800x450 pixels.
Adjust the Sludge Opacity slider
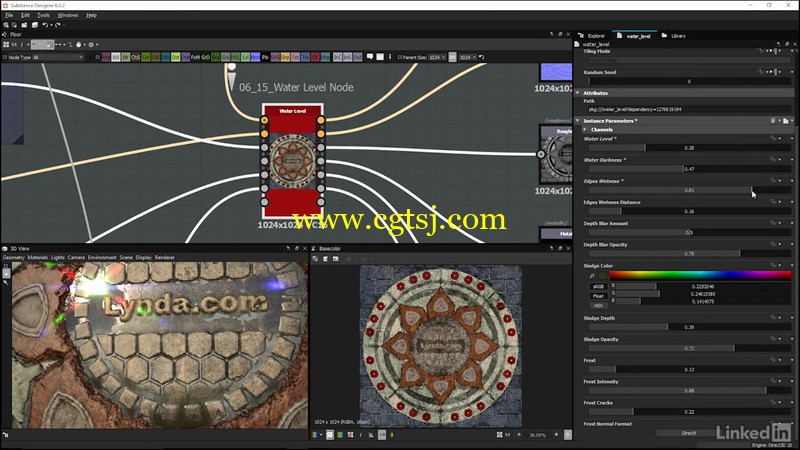tap(689, 348)
